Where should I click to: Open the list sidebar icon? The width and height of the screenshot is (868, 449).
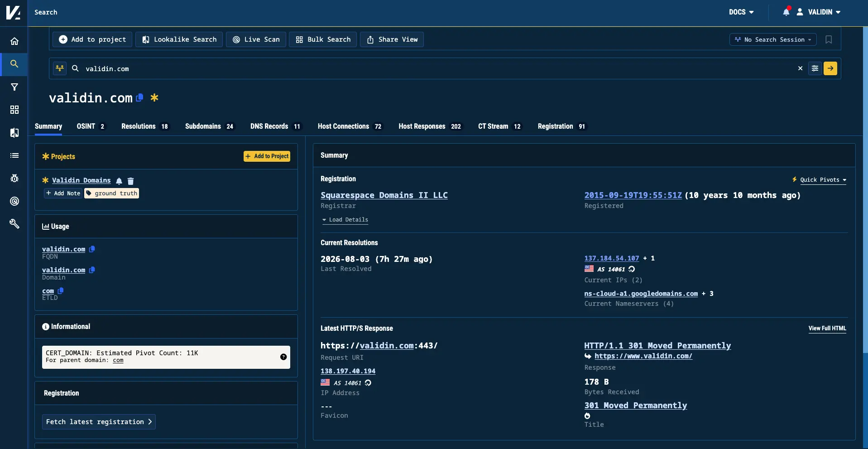(x=14, y=155)
